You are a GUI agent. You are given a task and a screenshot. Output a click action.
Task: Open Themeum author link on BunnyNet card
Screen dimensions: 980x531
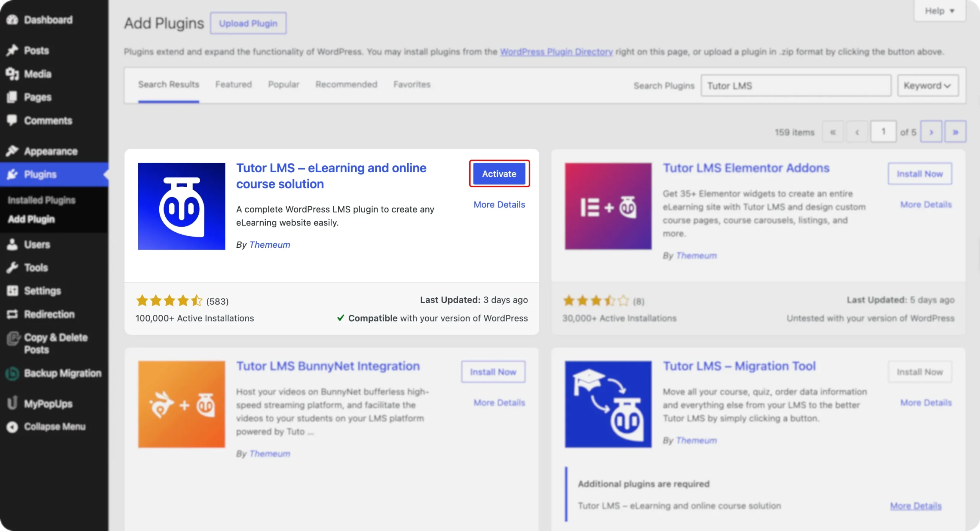pos(269,454)
